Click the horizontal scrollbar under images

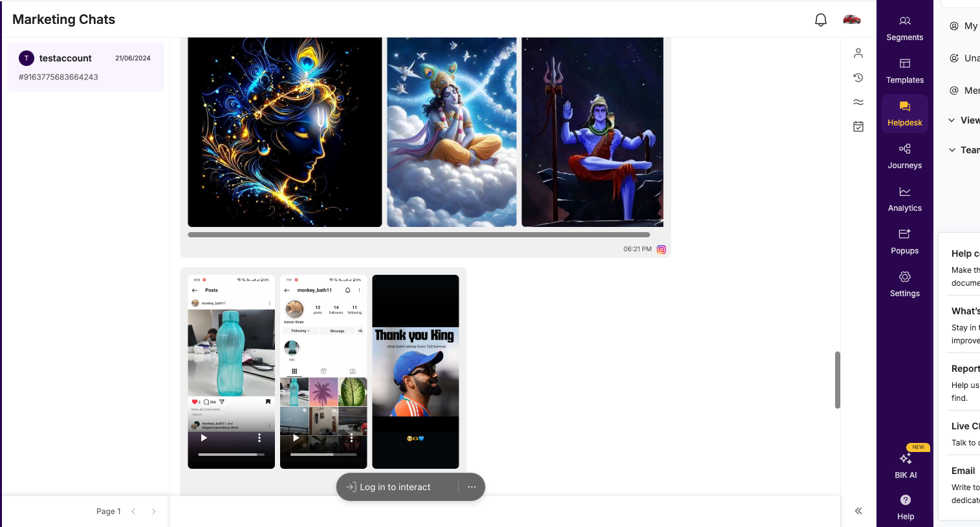tap(419, 235)
